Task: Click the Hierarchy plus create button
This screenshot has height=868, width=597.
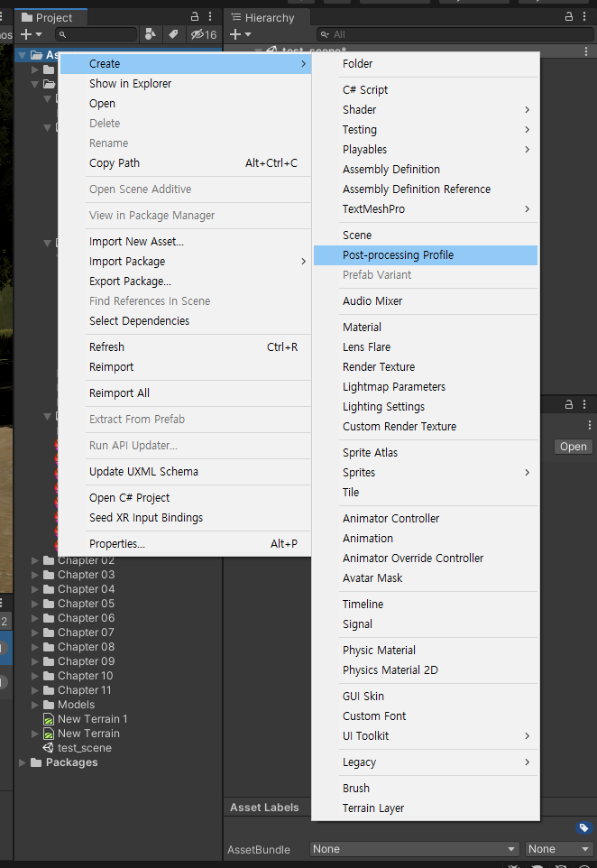Action: [x=240, y=34]
